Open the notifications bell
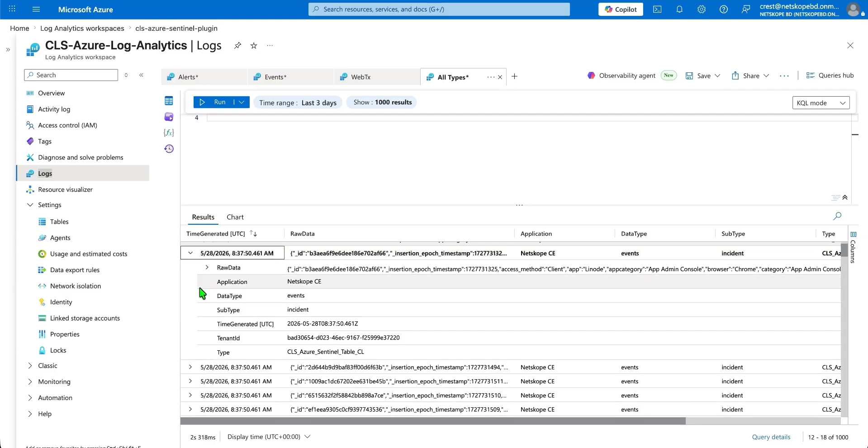Image resolution: width=868 pixels, height=448 pixels. [679, 9]
